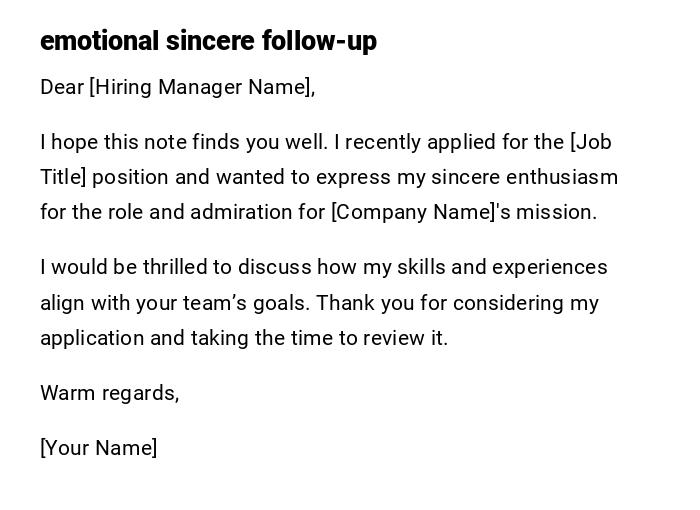
Task: Select the [Hiring Manager Name] placeholder
Action: [200, 87]
